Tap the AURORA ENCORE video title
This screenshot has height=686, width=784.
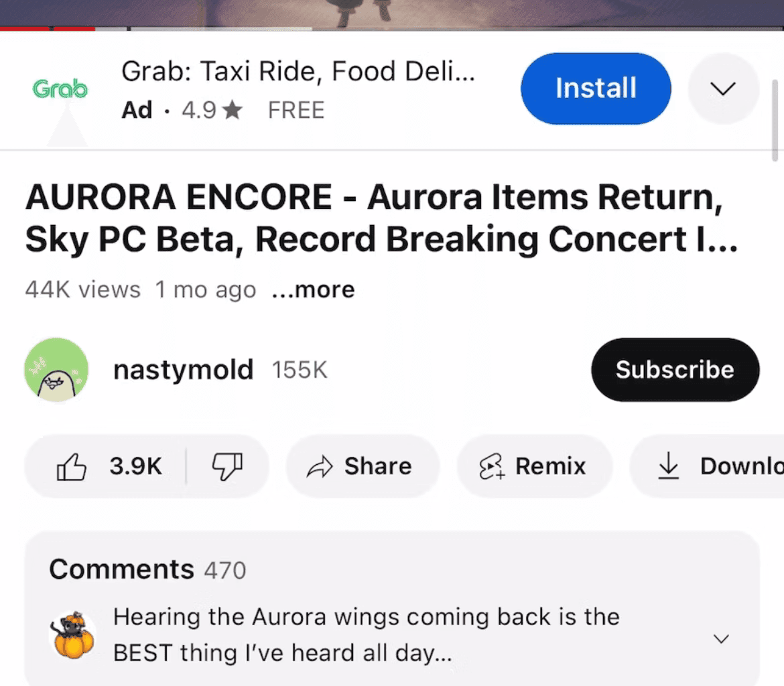point(381,218)
